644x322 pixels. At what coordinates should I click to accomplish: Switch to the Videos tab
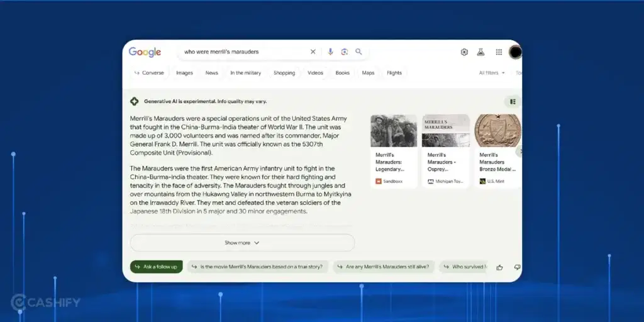coord(315,73)
